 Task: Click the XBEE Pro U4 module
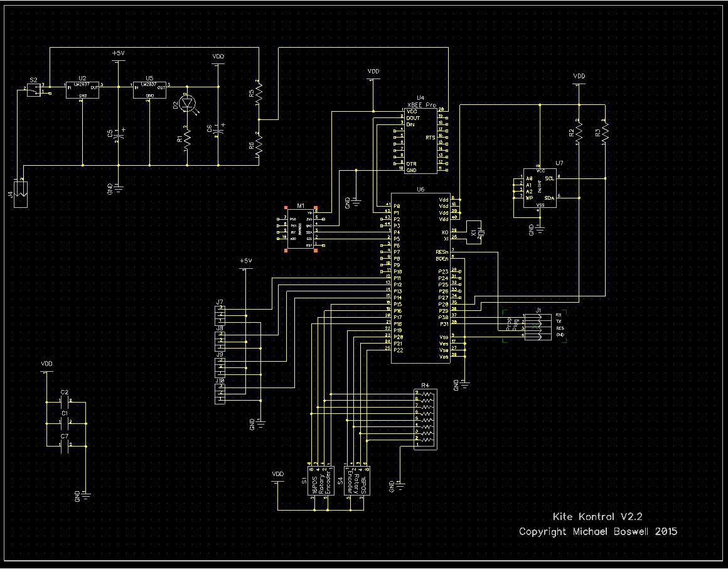pyautogui.click(x=420, y=139)
